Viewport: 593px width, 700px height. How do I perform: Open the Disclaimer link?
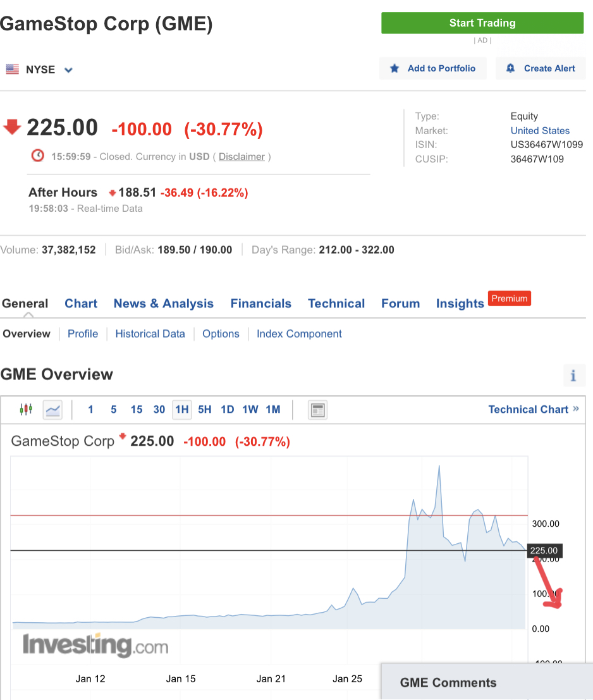click(x=241, y=157)
